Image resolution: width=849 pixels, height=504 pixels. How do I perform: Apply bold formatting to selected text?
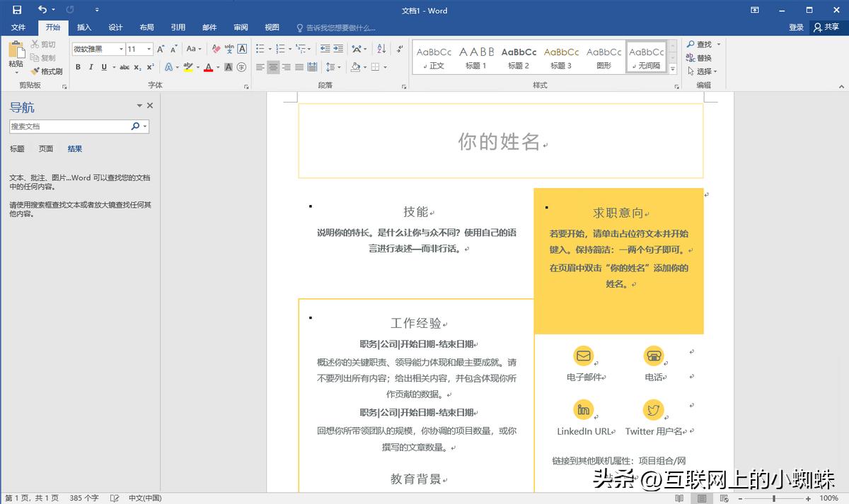(78, 67)
